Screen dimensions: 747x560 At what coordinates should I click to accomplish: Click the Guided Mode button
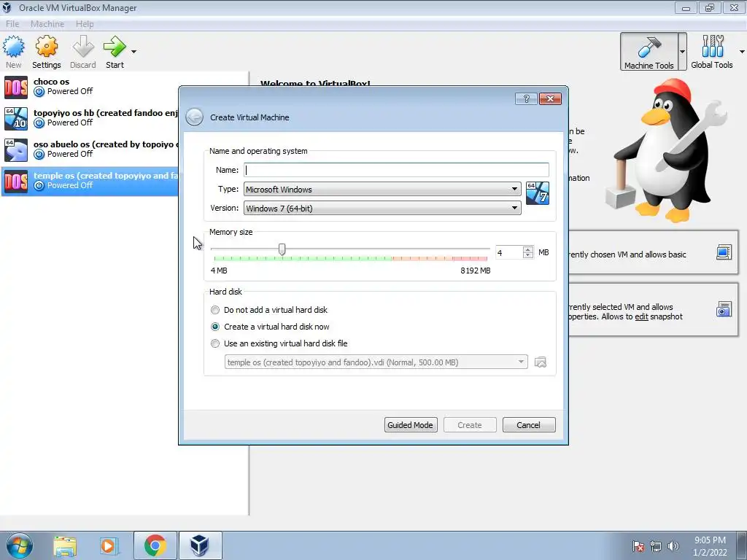coord(411,425)
